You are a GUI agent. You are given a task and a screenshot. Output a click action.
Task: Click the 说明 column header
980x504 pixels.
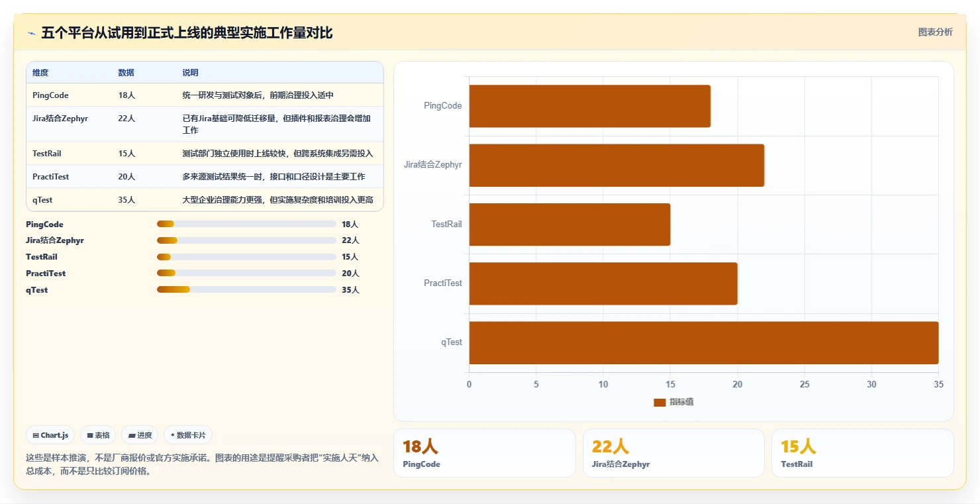tap(191, 73)
